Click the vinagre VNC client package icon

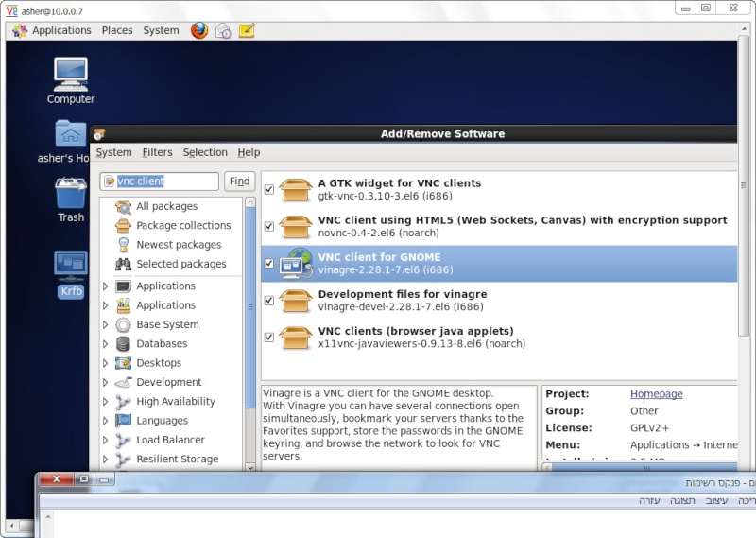click(x=296, y=264)
